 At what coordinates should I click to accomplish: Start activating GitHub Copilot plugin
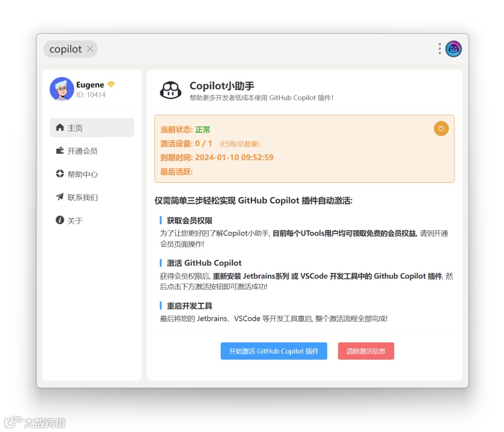[x=274, y=351]
